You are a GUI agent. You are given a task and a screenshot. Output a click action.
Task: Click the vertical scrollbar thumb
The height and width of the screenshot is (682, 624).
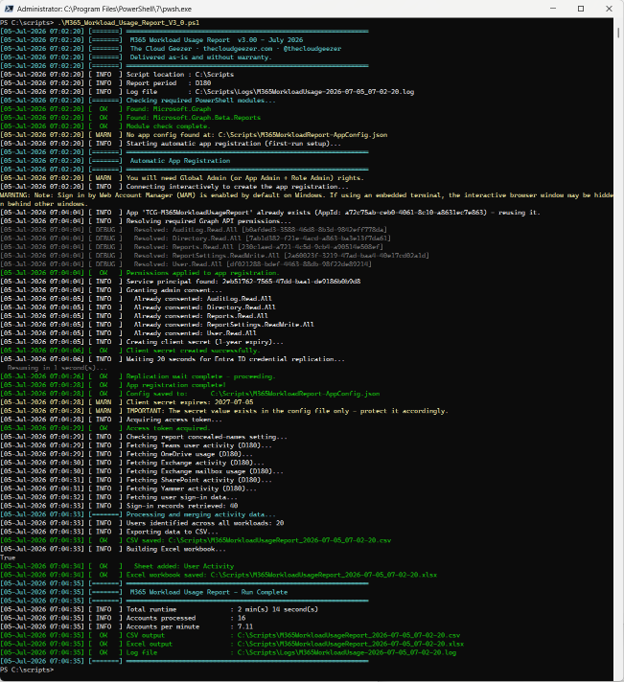click(x=618, y=33)
